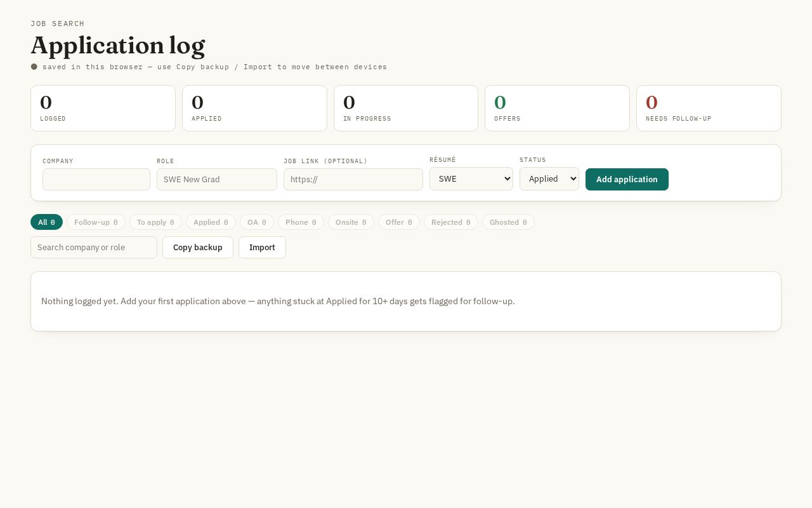Select the To apply filter pill
The height and width of the screenshot is (508, 812).
(155, 222)
